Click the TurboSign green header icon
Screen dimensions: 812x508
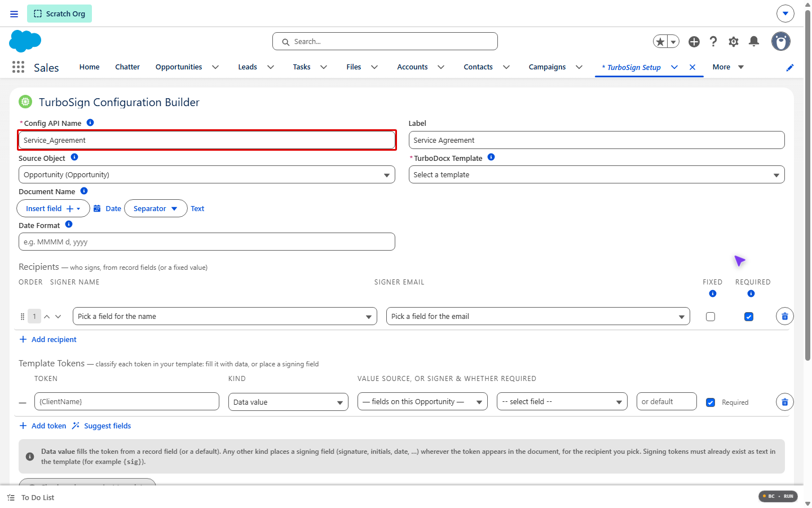click(x=25, y=102)
